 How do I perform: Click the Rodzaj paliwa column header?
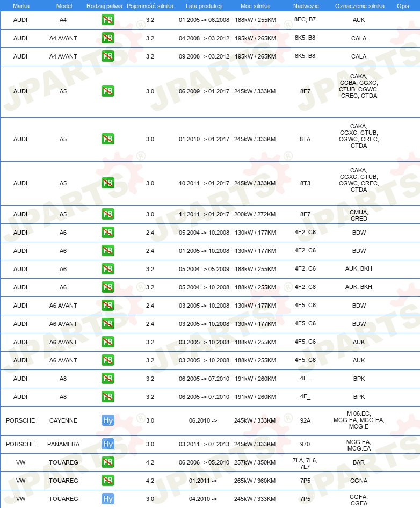[x=104, y=6]
